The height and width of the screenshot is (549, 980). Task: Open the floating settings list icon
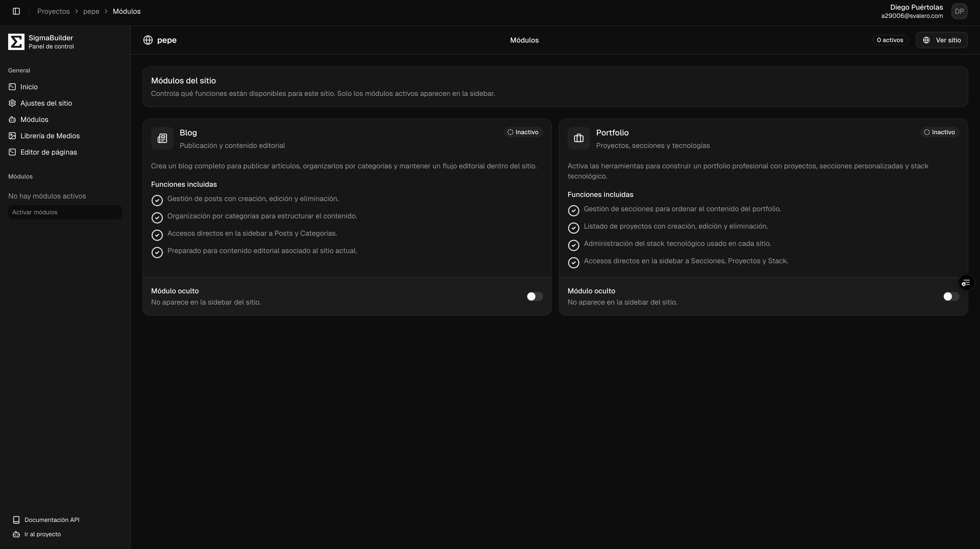966,282
